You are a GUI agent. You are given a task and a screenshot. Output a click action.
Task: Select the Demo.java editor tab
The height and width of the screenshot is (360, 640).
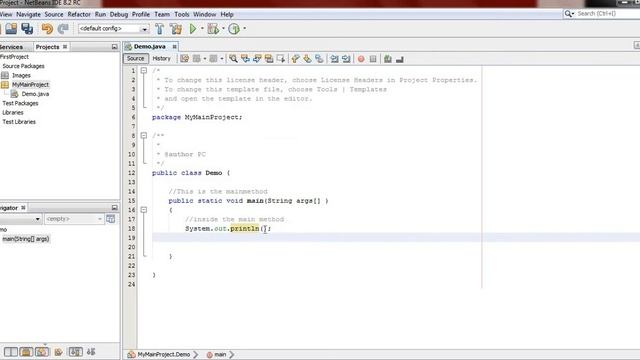pos(150,47)
